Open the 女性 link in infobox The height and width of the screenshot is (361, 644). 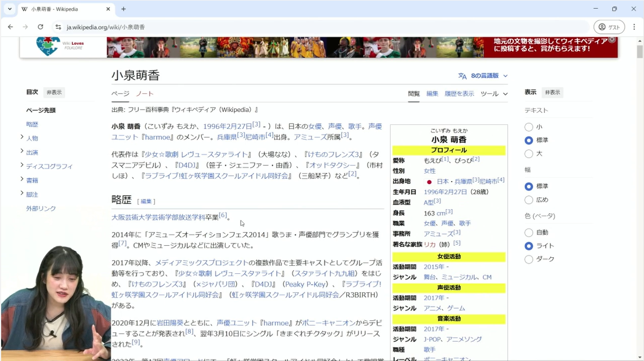click(x=430, y=171)
